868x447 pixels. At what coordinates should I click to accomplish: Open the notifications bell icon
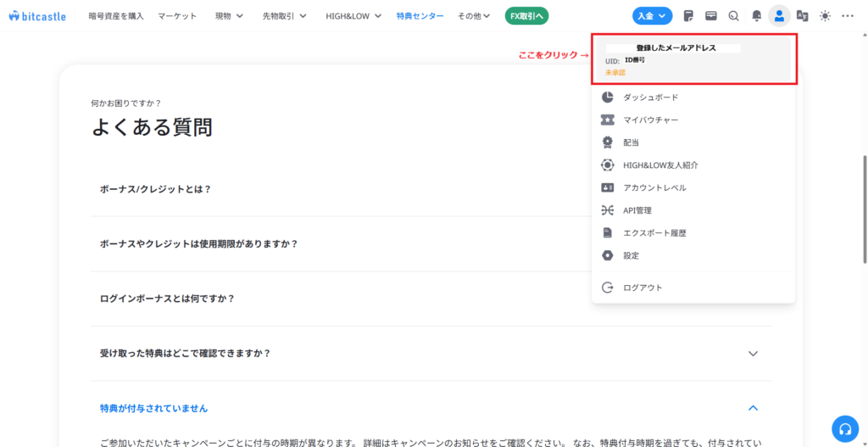757,16
